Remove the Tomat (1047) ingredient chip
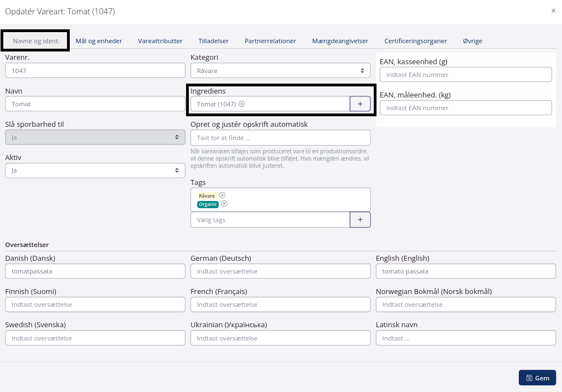This screenshot has height=392, width=562. tap(242, 104)
